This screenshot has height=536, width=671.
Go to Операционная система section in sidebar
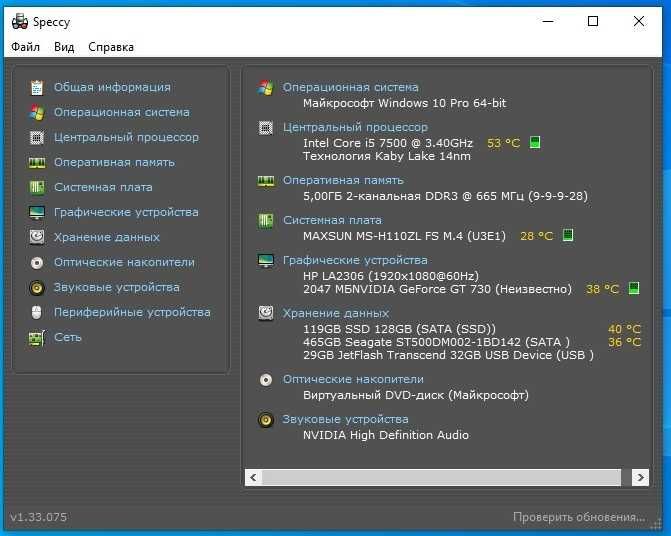122,112
